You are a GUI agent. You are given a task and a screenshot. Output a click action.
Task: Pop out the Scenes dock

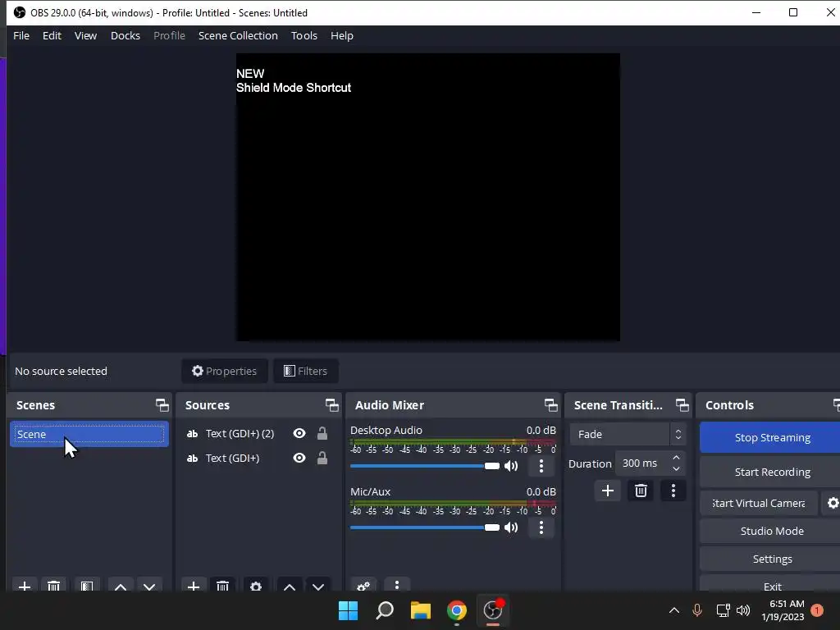coord(162,405)
